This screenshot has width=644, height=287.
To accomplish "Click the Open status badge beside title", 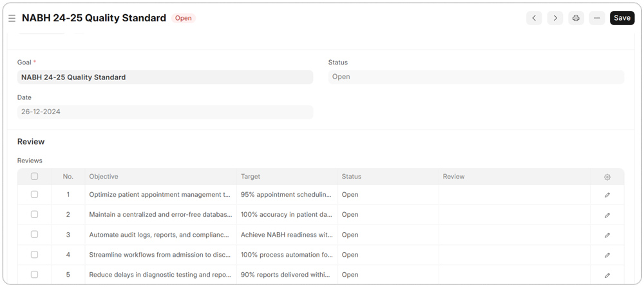I will click(x=183, y=18).
